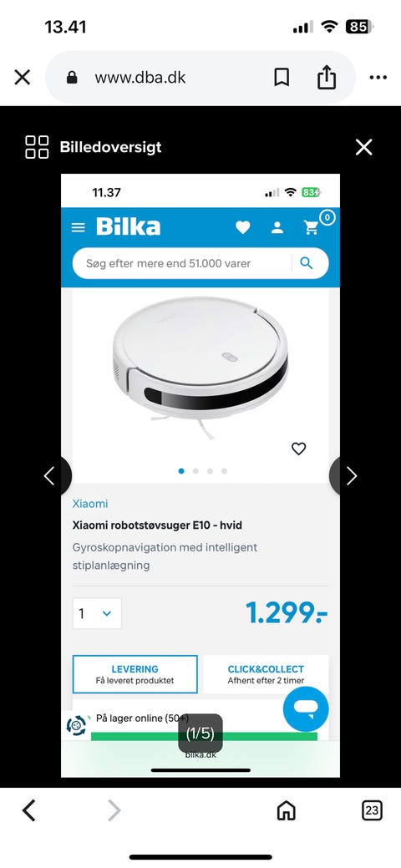
Task: Go back using the bottom back arrow
Action: (28, 811)
